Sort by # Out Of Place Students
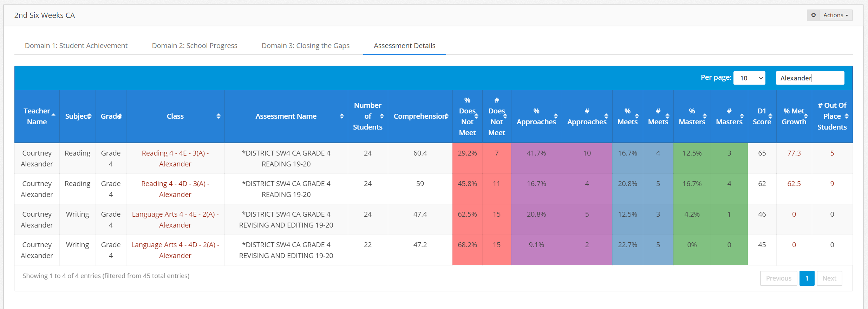 [x=846, y=116]
